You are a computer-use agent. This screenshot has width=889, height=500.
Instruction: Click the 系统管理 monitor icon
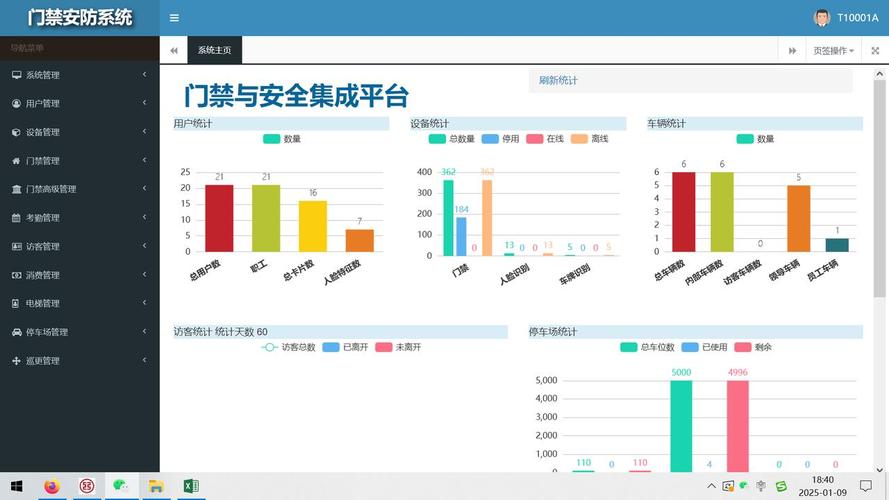16,75
